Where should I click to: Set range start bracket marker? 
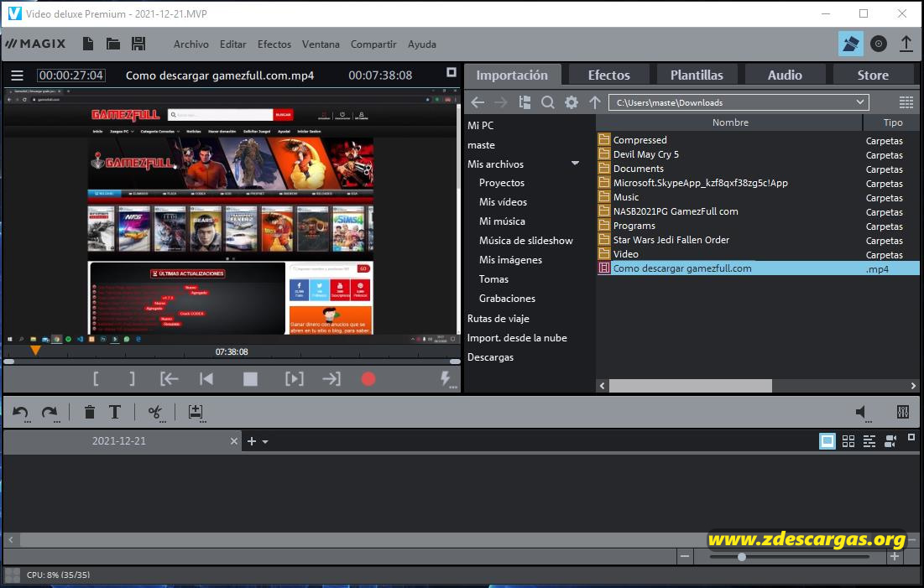(x=96, y=379)
